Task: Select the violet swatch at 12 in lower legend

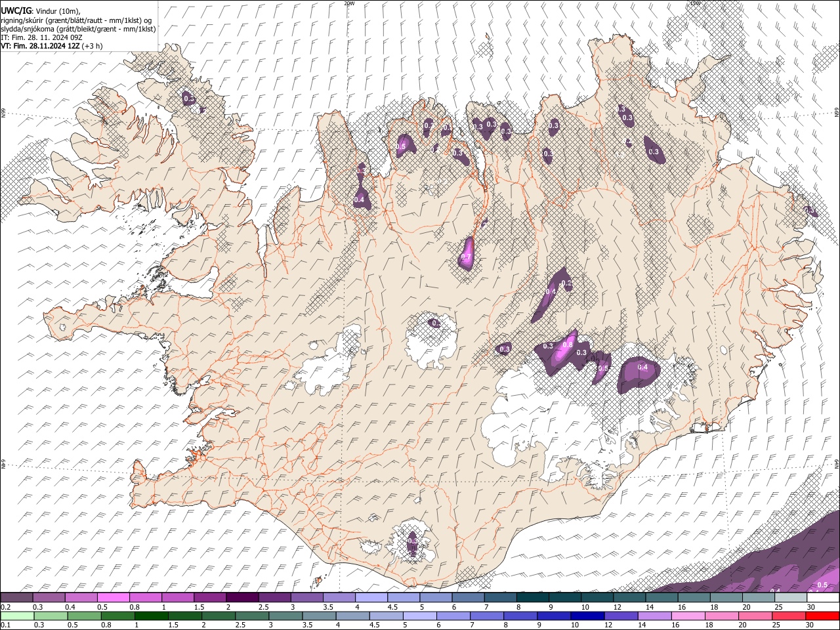Action: [x=620, y=616]
